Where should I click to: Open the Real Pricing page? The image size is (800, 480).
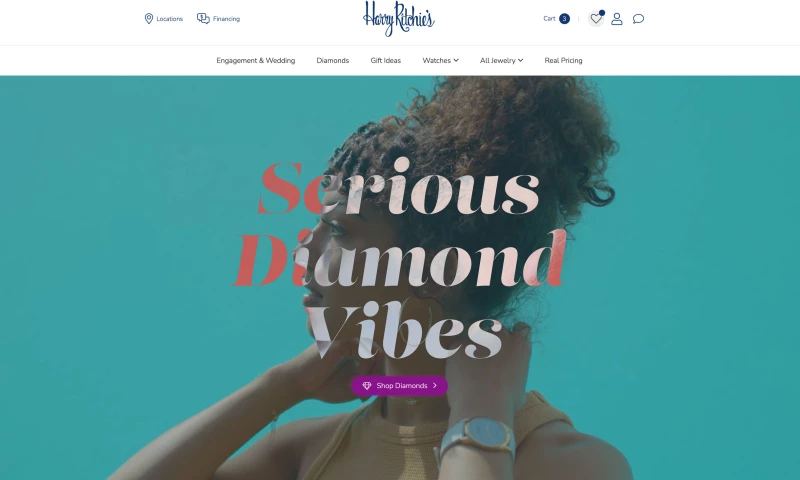(x=563, y=60)
